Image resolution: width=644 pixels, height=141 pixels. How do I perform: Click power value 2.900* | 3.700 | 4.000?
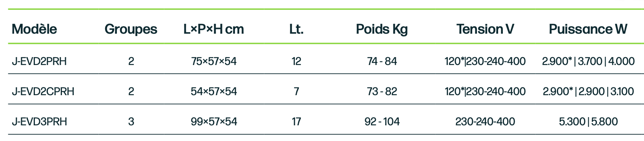(x=588, y=61)
